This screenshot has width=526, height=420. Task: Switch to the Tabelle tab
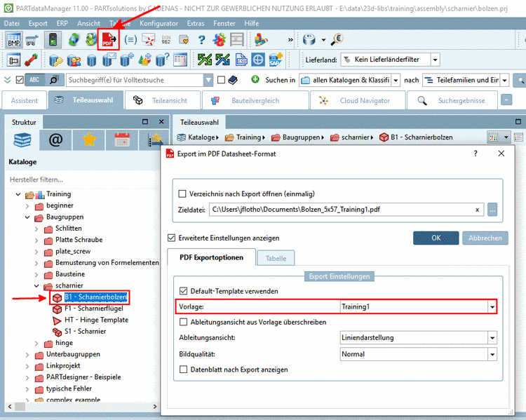pyautogui.click(x=276, y=258)
